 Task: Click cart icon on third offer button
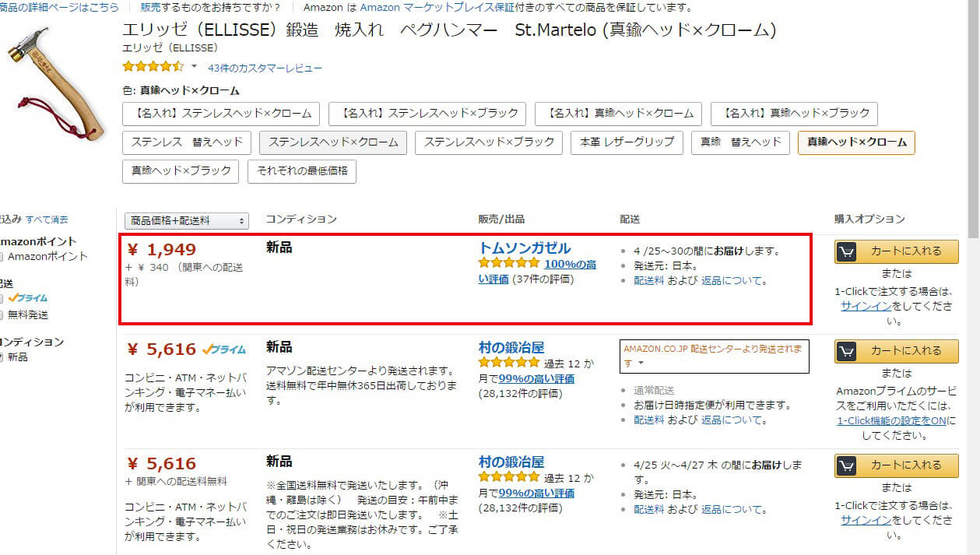[847, 465]
